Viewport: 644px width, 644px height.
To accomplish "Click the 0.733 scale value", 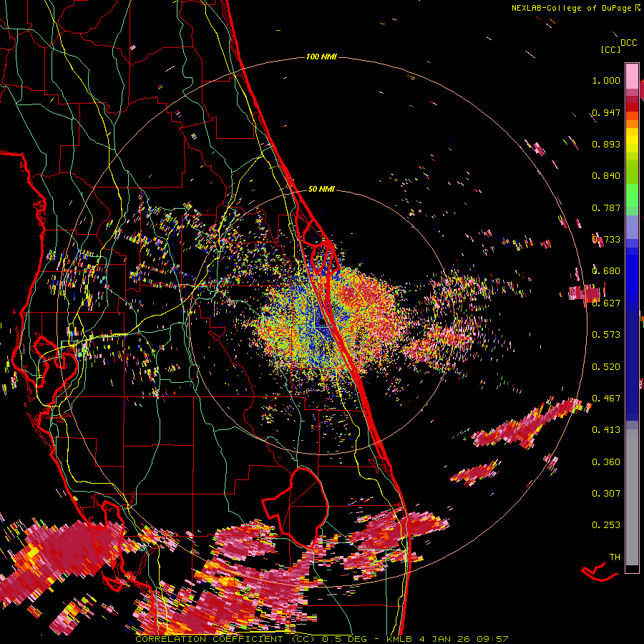I will pos(606,240).
